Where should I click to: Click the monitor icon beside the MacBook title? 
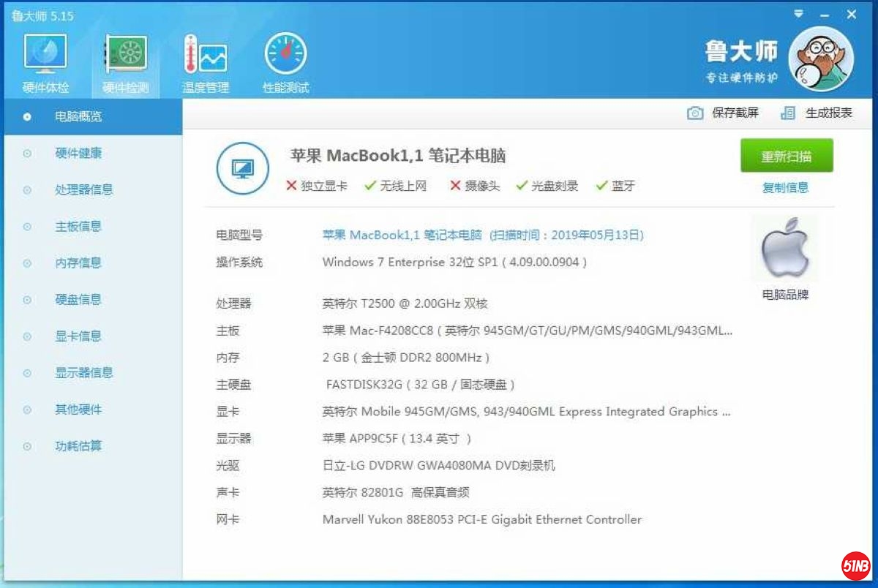tap(242, 167)
